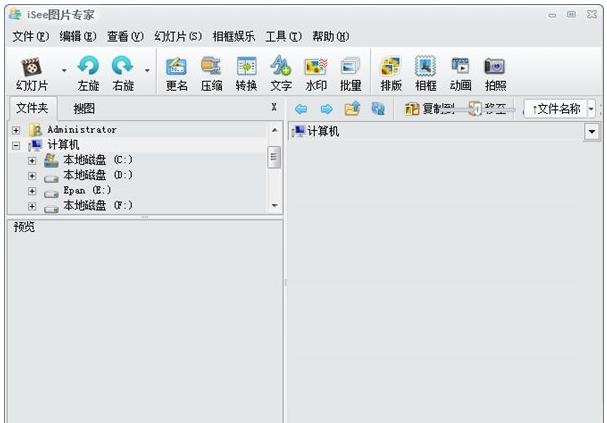The image size is (607, 423).
Task: Open the 动画 animation tool
Action: pyautogui.click(x=460, y=74)
